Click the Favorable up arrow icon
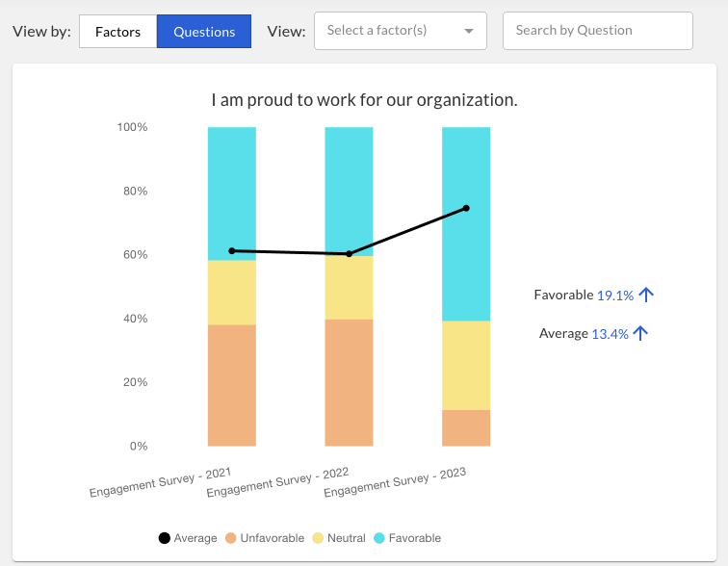This screenshot has height=566, width=728. tap(646, 295)
